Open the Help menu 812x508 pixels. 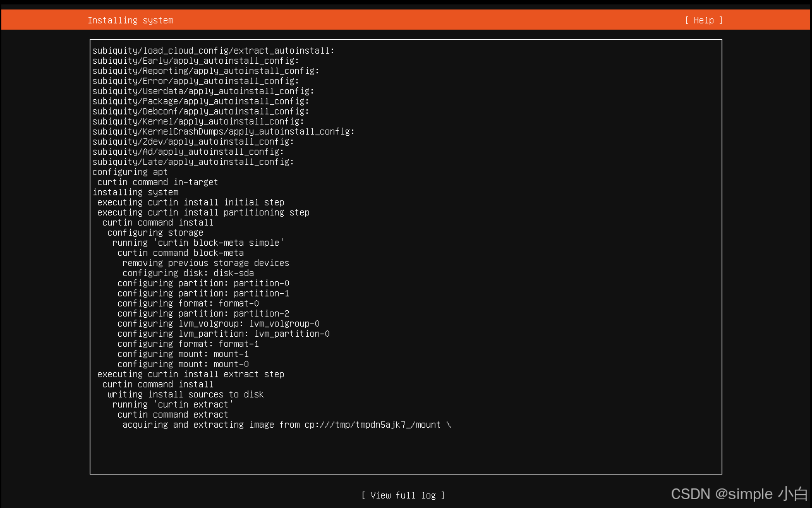703,20
